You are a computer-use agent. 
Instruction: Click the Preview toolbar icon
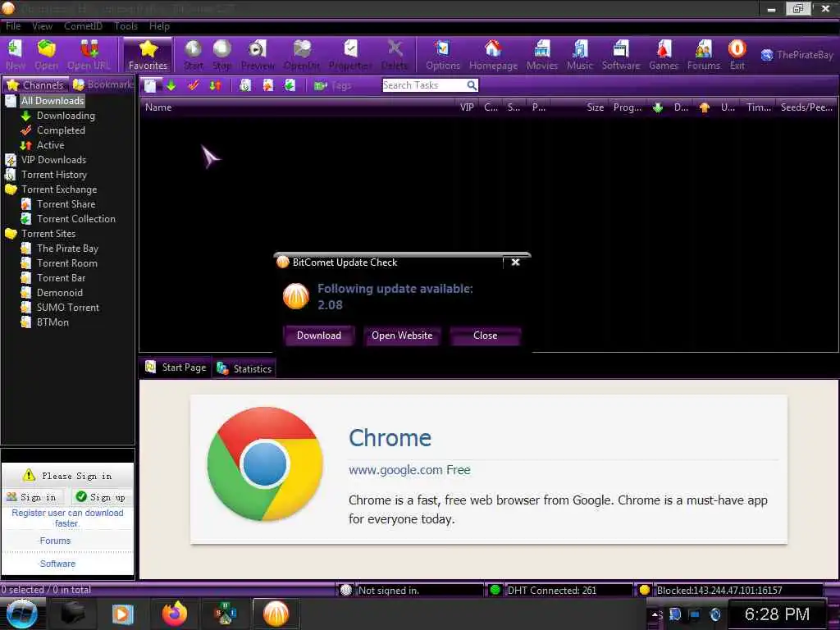tap(258, 55)
